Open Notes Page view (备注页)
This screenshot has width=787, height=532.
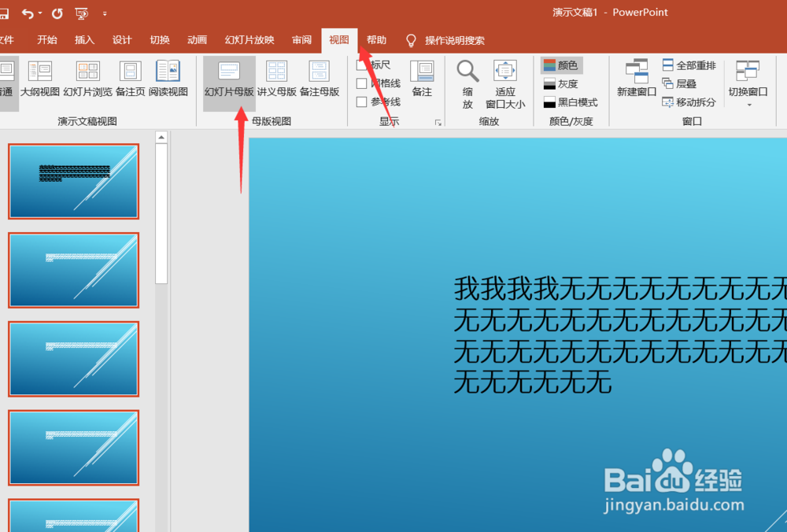[131, 78]
